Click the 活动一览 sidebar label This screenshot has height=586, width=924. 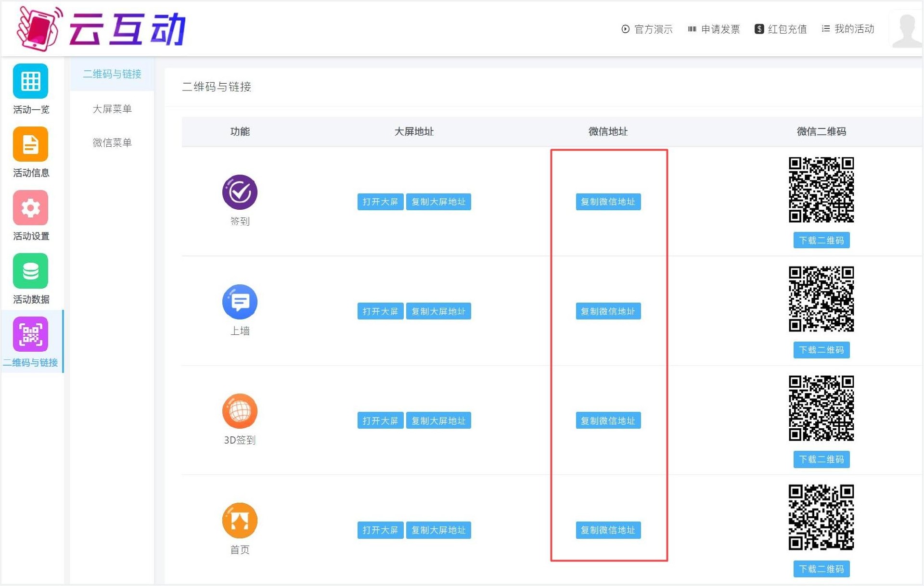tap(31, 109)
